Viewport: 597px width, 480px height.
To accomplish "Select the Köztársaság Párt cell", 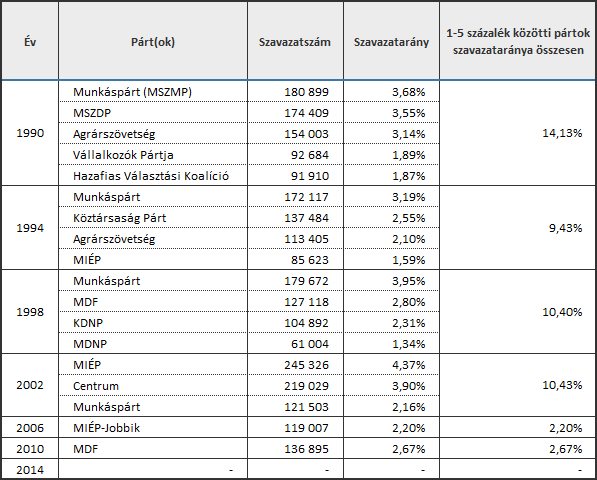I will point(153,218).
